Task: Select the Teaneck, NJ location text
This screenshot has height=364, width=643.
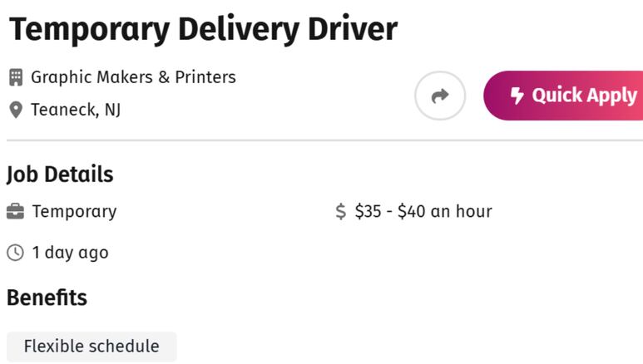Action: click(76, 110)
